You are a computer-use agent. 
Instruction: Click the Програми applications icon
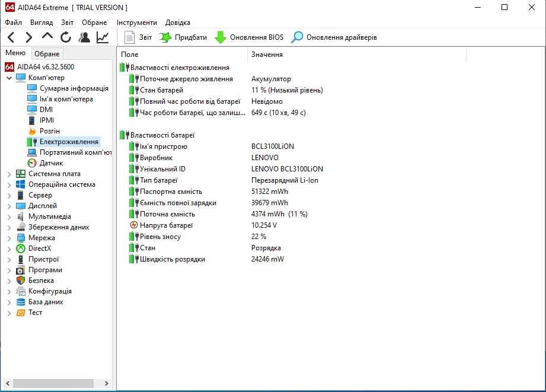[21, 270]
